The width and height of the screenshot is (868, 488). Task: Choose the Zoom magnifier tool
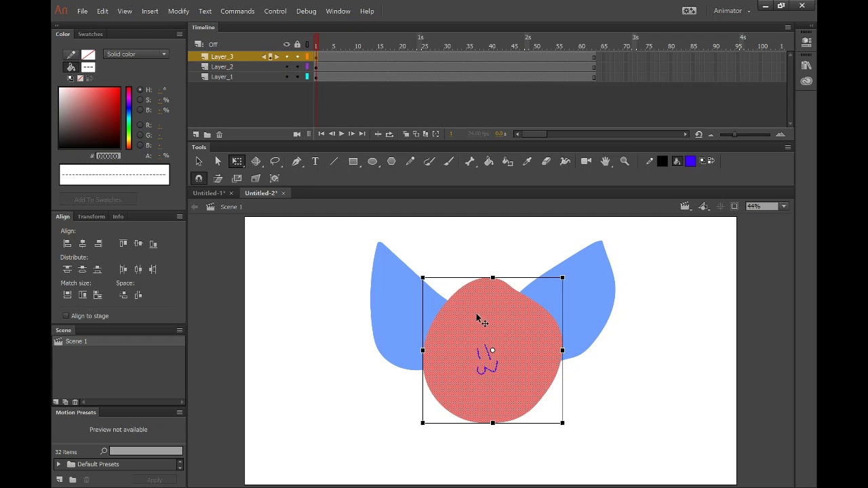tap(625, 161)
